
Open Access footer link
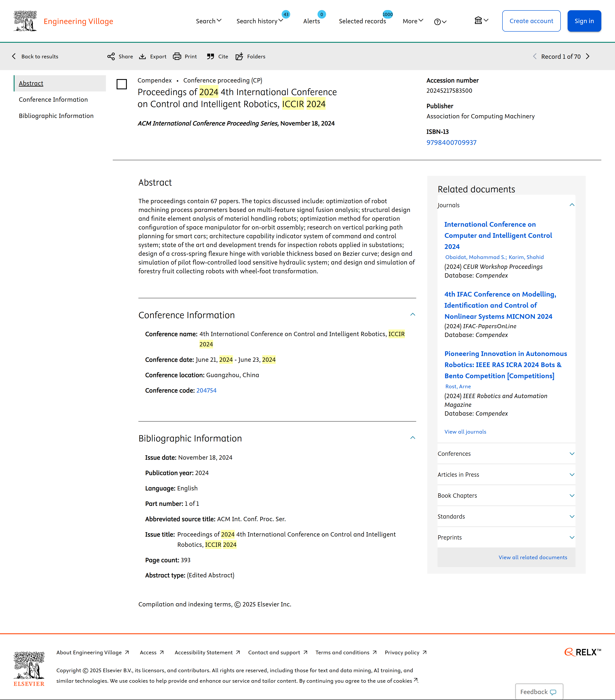point(152,652)
